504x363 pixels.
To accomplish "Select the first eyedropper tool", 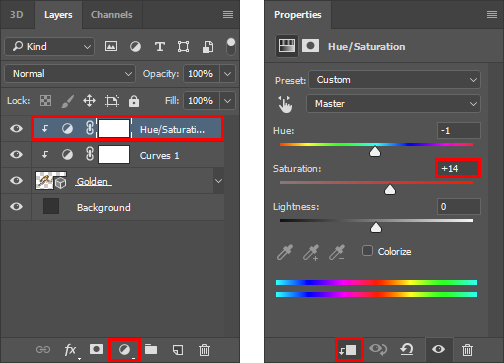I will [x=285, y=252].
